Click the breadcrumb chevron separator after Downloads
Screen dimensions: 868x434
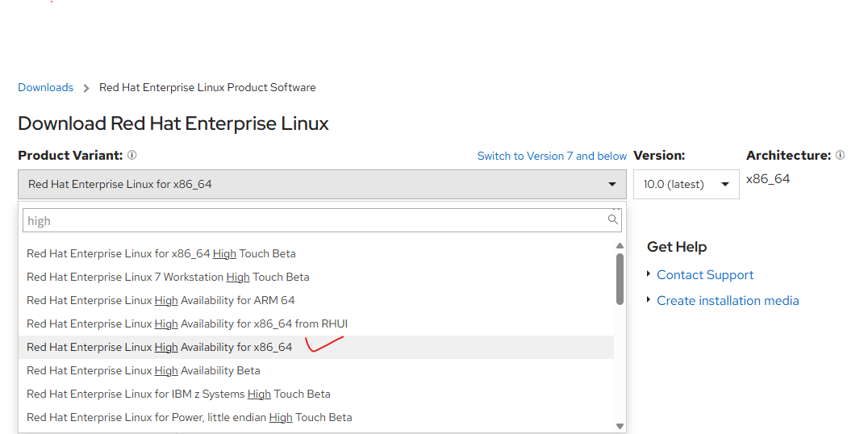[x=86, y=88]
